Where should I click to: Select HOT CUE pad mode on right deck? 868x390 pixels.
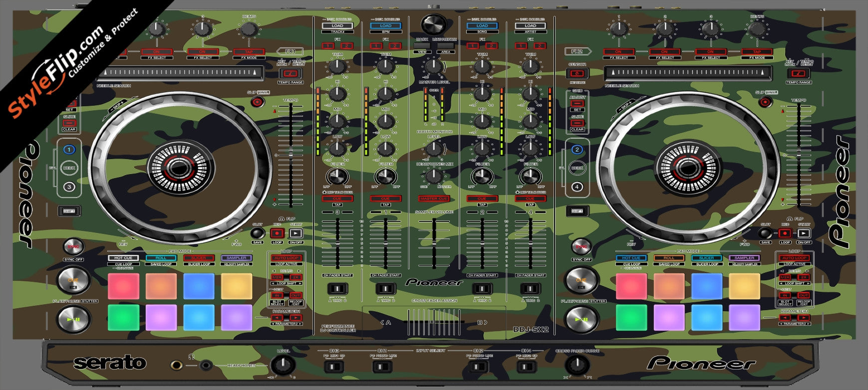tap(631, 258)
